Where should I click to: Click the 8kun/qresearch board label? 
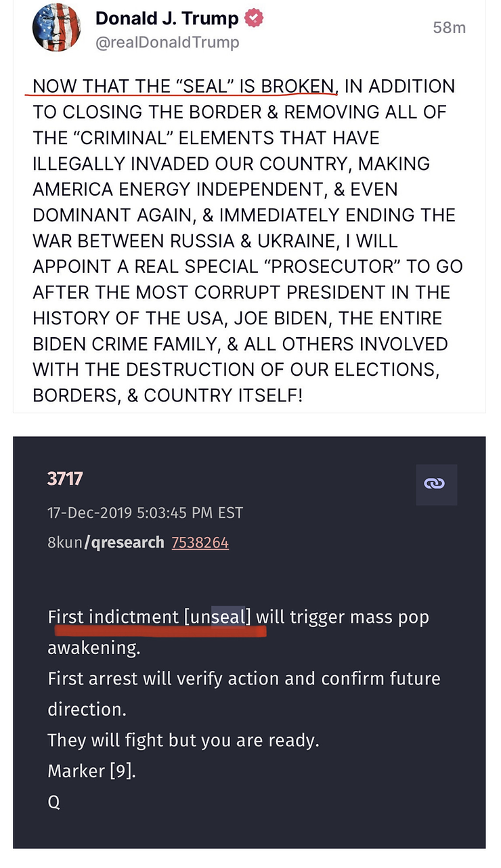[106, 542]
